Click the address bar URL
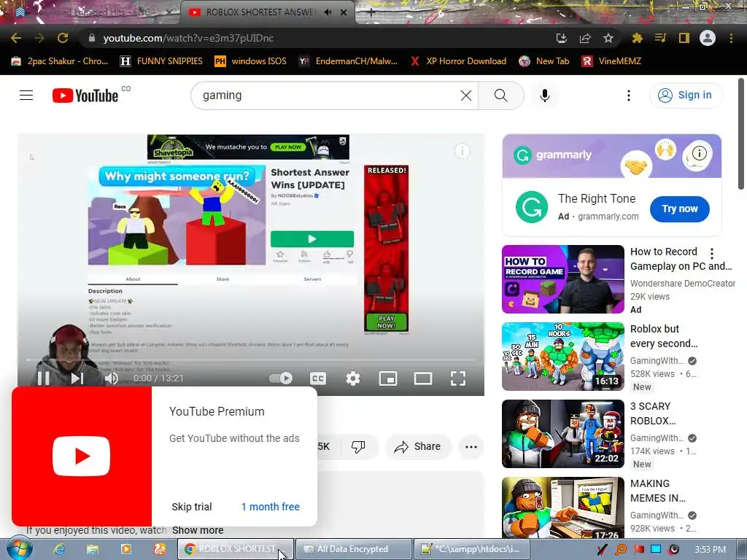The image size is (747, 560). pos(188,38)
